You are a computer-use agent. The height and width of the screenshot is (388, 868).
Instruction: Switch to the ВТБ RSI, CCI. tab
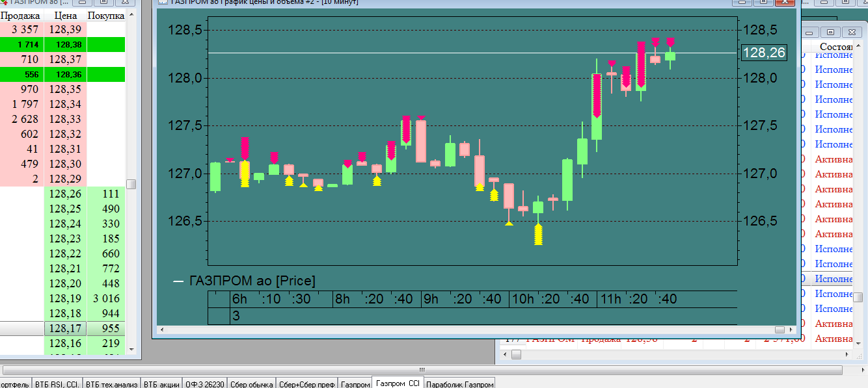coord(57,383)
